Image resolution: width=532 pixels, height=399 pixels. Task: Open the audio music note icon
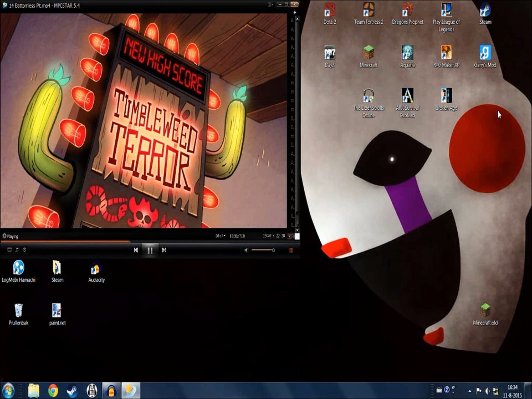17,250
